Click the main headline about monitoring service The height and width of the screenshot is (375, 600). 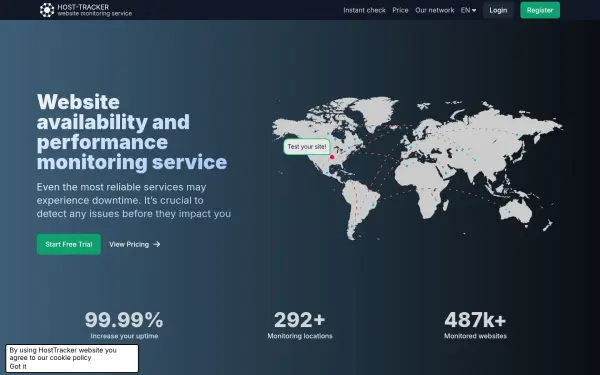tap(132, 132)
